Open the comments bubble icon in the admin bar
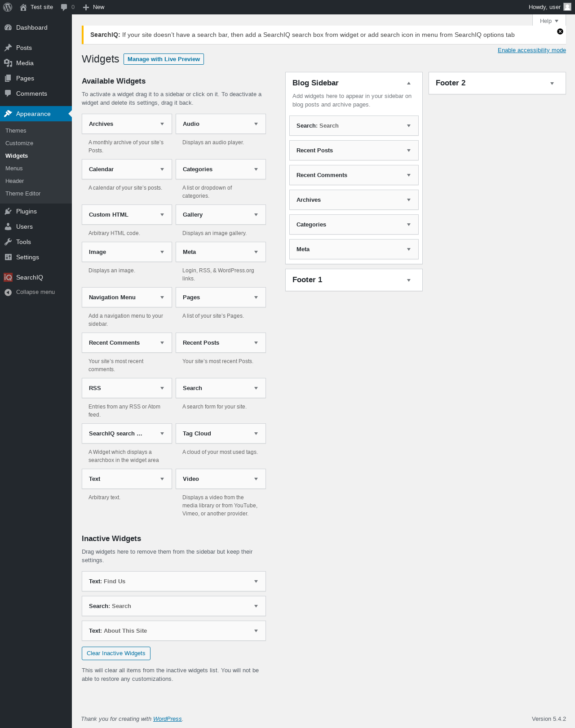Viewport: 575px width, 728px height. pyautogui.click(x=64, y=7)
